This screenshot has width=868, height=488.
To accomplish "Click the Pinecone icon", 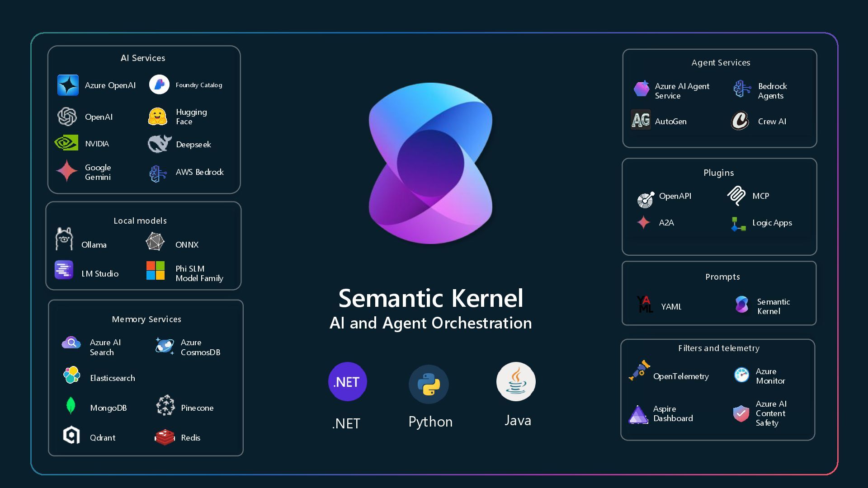I will pos(165,405).
